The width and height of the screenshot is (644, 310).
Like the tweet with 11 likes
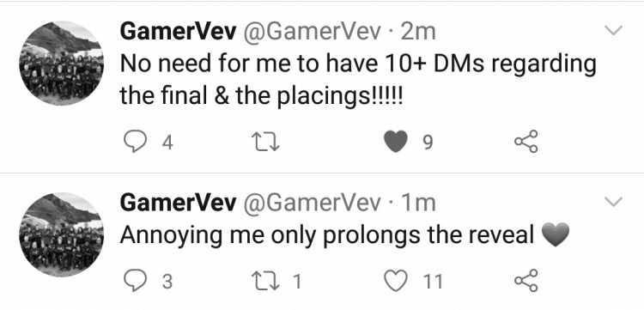[x=396, y=281]
